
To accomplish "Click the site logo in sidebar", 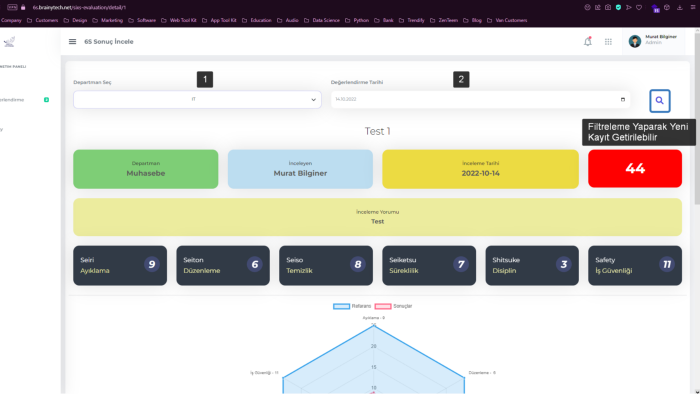I will [x=9, y=41].
